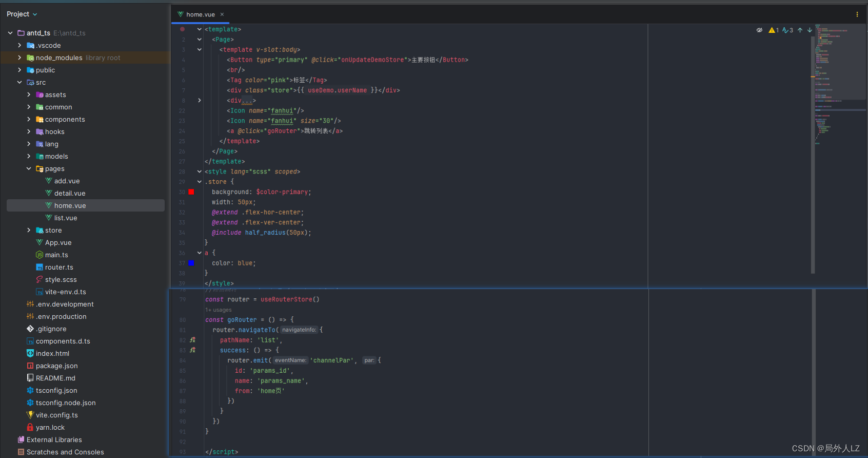
Task: Expand the components folder
Action: tap(29, 119)
